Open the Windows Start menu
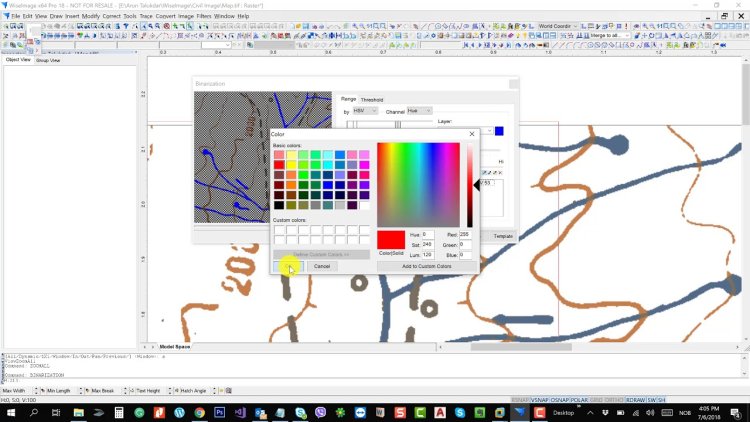 coord(11,412)
